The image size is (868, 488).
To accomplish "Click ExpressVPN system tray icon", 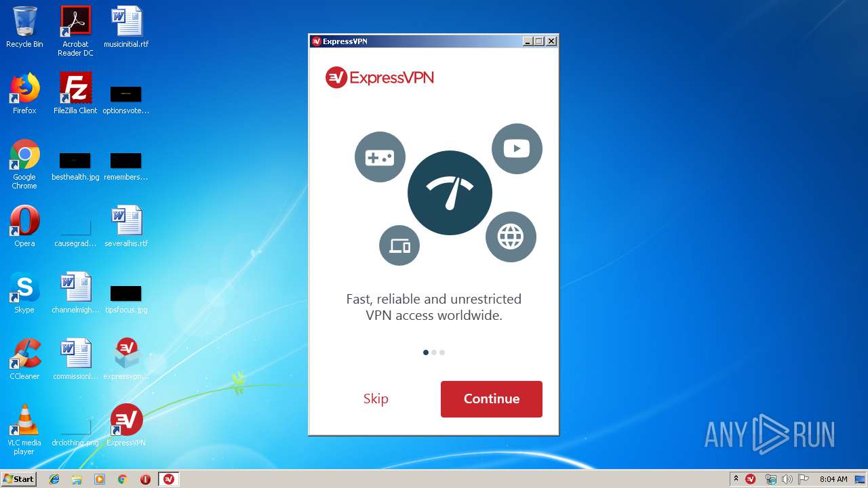I will [751, 479].
